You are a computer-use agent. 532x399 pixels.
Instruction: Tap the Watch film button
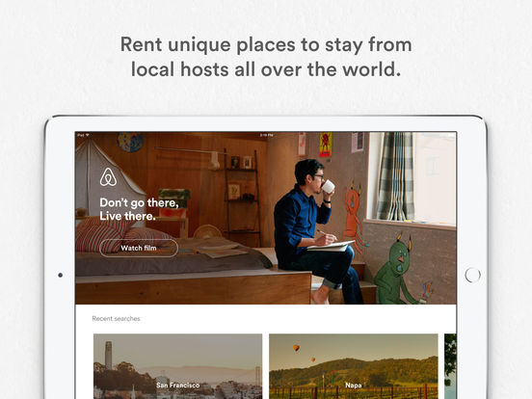tap(139, 248)
